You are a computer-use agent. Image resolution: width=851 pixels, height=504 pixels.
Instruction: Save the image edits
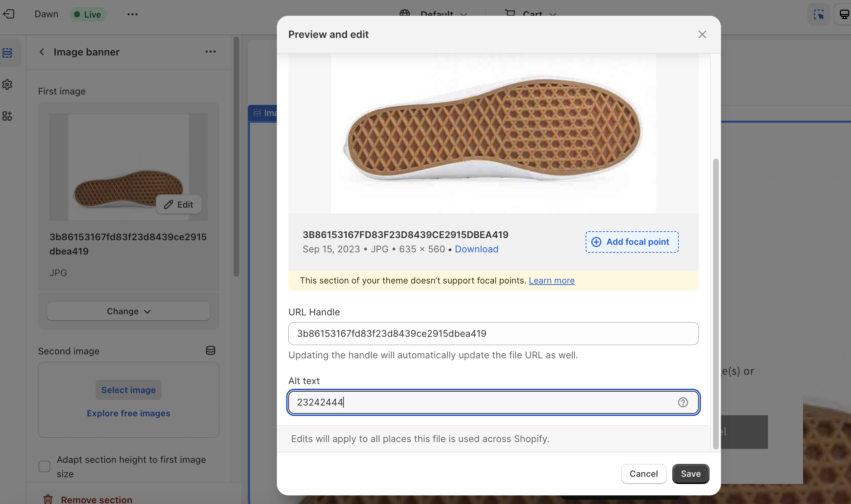(690, 474)
